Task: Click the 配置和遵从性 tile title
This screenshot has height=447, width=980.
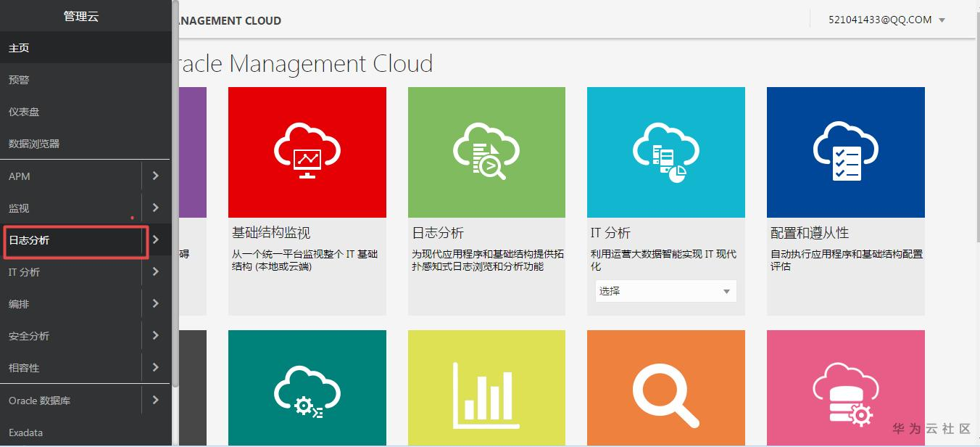Action: [810, 233]
